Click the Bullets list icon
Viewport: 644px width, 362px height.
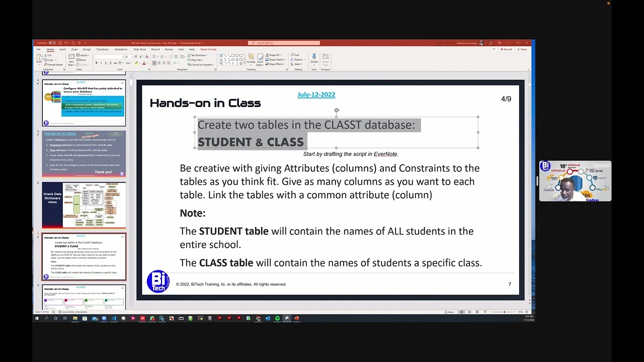154,57
